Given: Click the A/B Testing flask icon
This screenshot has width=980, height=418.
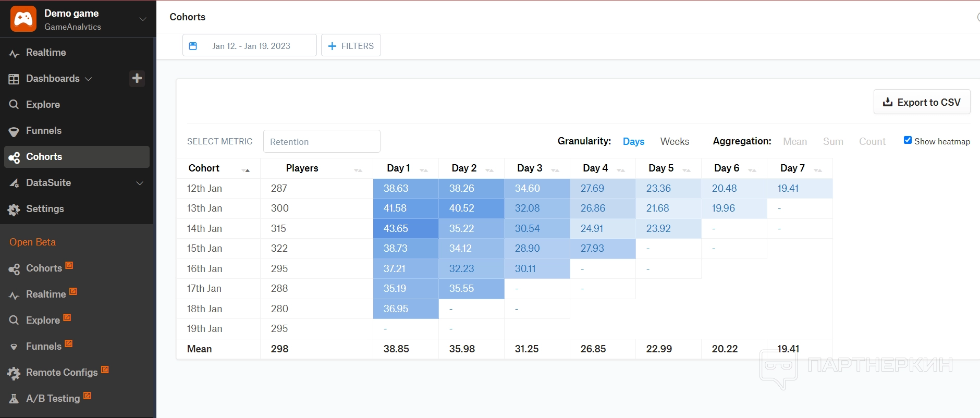Looking at the screenshot, I should click(x=14, y=399).
